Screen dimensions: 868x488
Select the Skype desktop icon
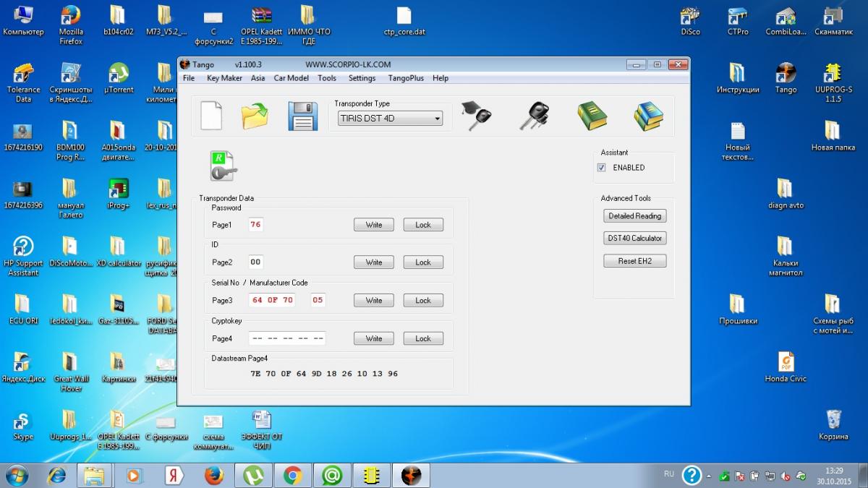[x=23, y=426]
